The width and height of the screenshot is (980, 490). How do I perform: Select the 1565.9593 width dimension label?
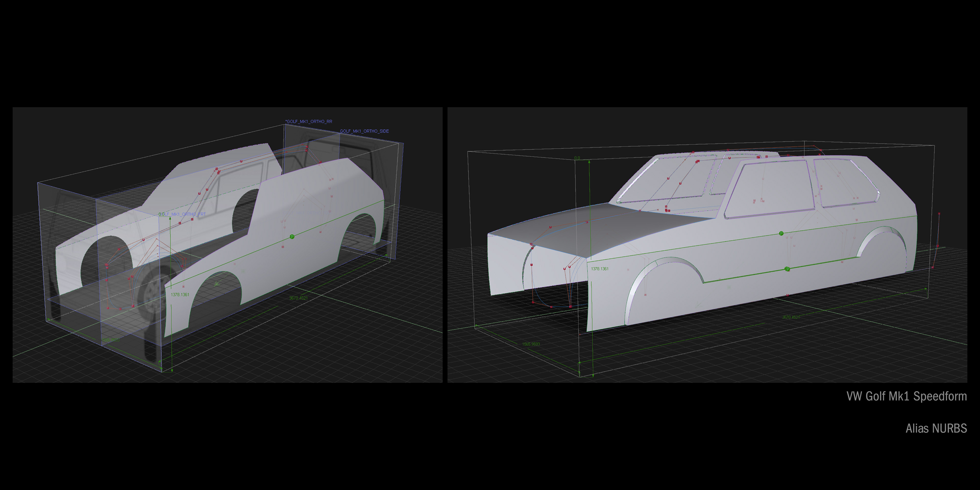click(531, 344)
